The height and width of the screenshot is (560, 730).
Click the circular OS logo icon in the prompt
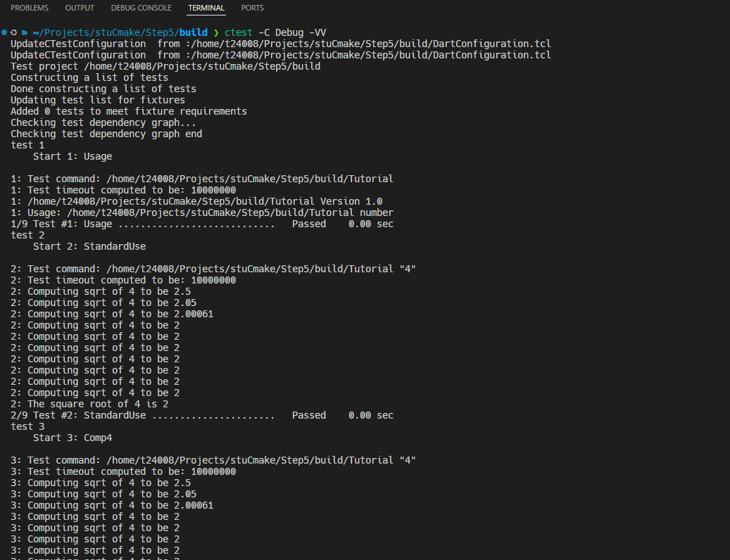tap(14, 32)
